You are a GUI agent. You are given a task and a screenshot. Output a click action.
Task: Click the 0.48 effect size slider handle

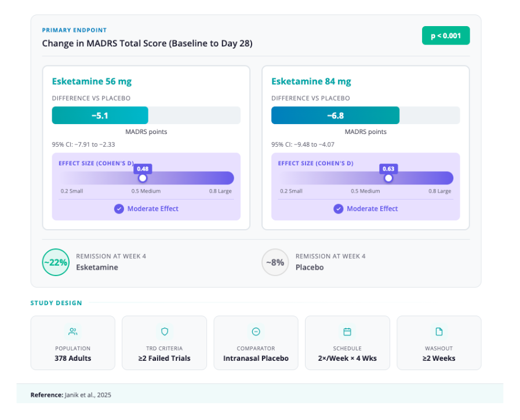click(x=143, y=178)
